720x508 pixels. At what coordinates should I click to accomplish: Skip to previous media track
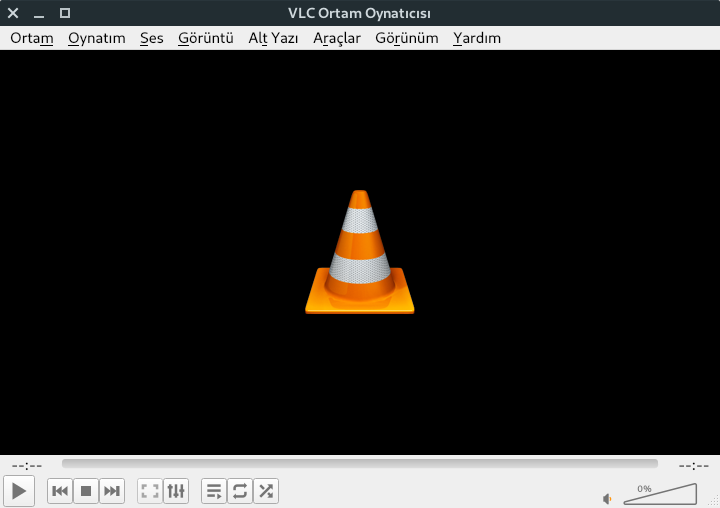(x=60, y=491)
